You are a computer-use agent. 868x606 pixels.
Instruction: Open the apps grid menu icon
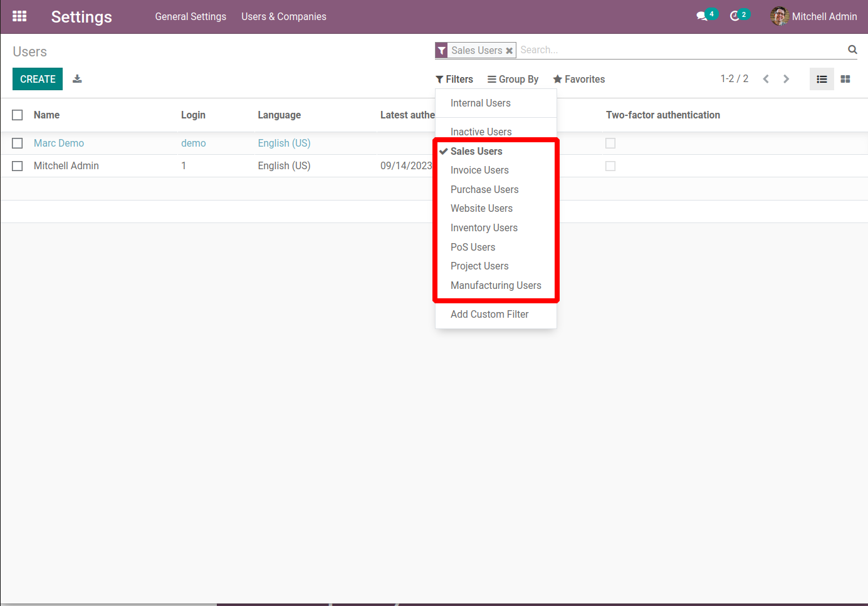[x=19, y=16]
